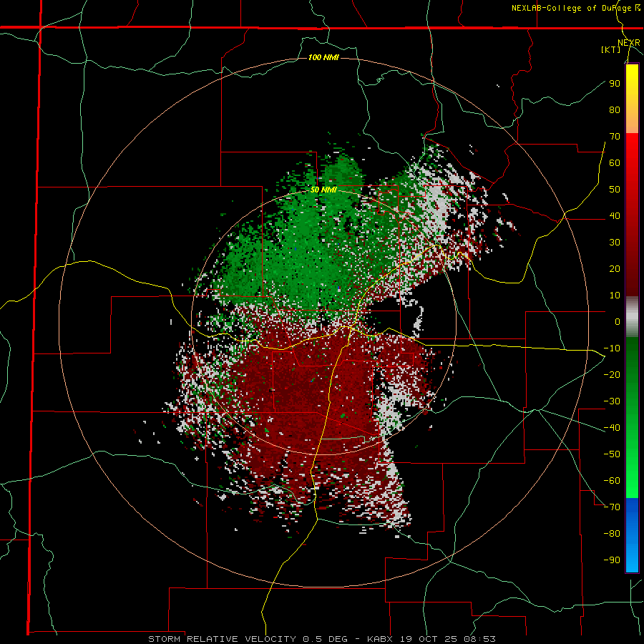Viewport: 644px width, 644px height.
Task: Click the -60 value on the velocity scale
Action: 612,481
